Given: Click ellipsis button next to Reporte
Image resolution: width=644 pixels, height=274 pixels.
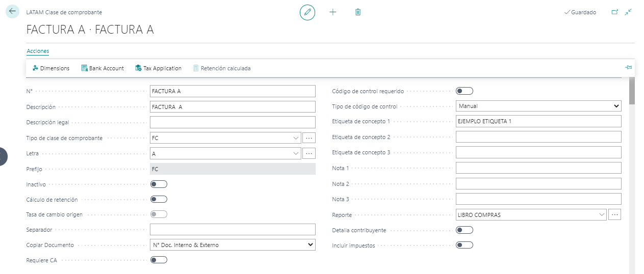Looking at the screenshot, I should (615, 215).
